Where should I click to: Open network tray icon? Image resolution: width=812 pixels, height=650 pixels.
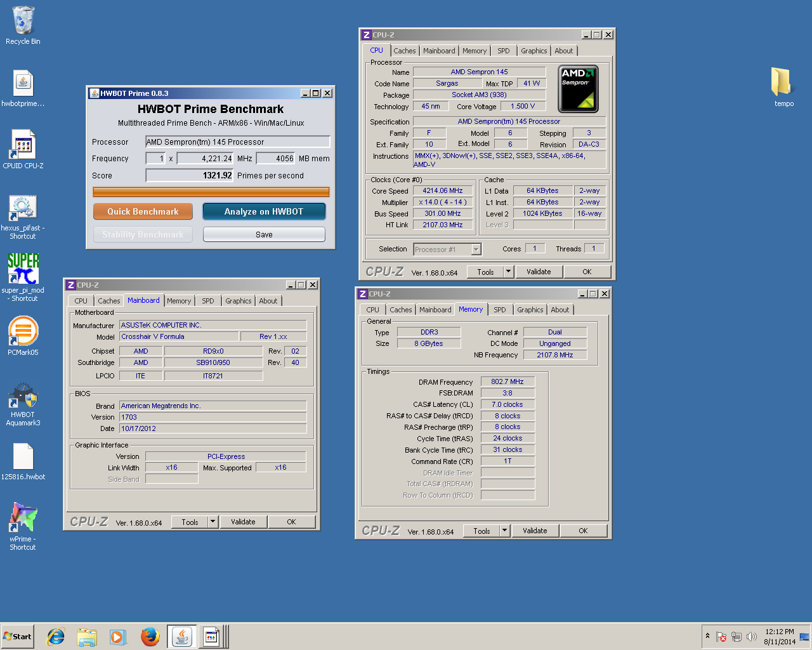(737, 637)
